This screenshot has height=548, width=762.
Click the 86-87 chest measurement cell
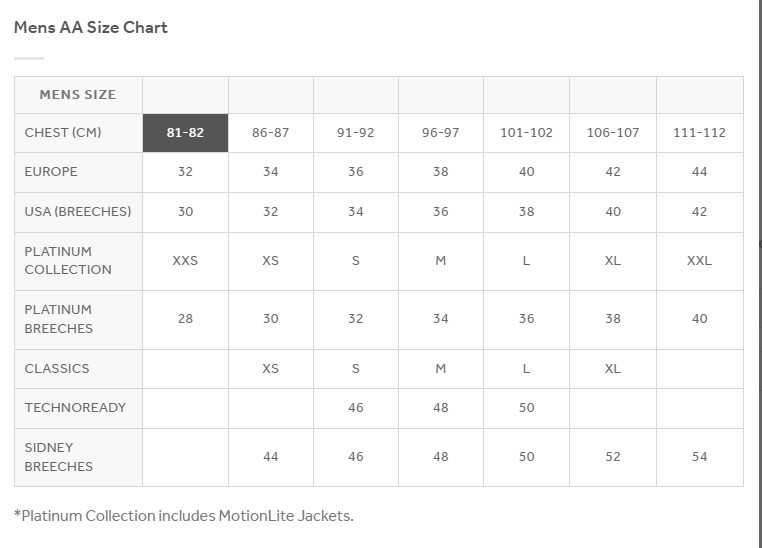pos(271,133)
